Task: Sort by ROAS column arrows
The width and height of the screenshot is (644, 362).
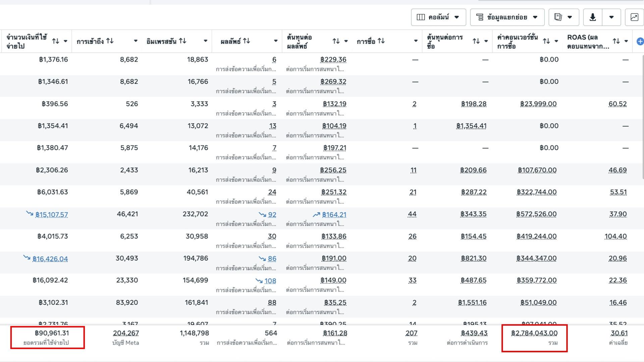Action: 616,41
